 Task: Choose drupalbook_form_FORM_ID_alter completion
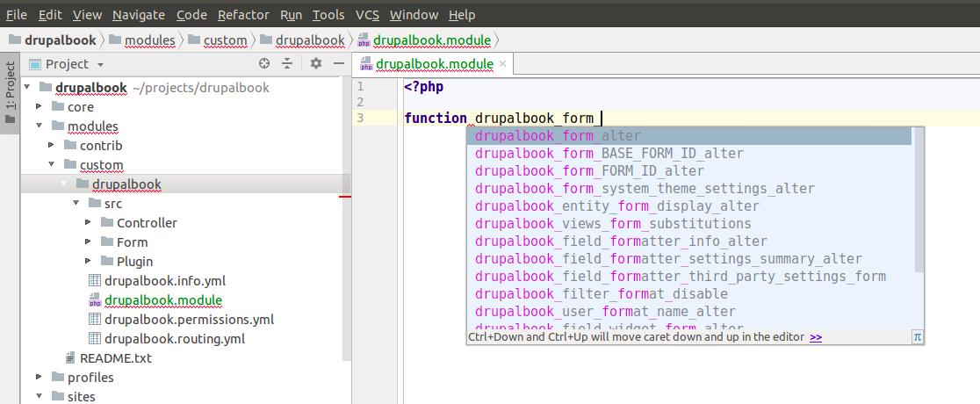pos(688,170)
